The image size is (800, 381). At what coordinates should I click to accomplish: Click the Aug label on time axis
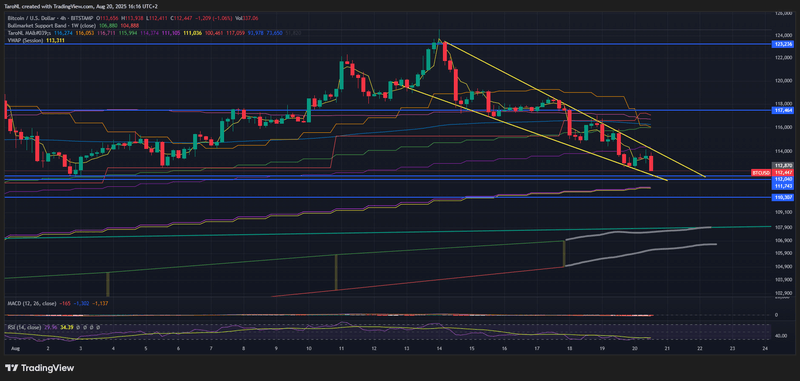click(x=14, y=348)
